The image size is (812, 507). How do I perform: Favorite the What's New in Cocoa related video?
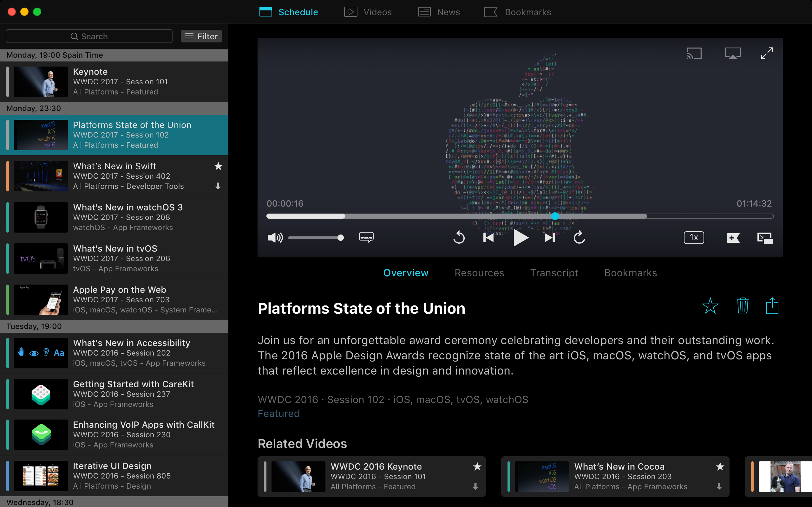(x=720, y=466)
